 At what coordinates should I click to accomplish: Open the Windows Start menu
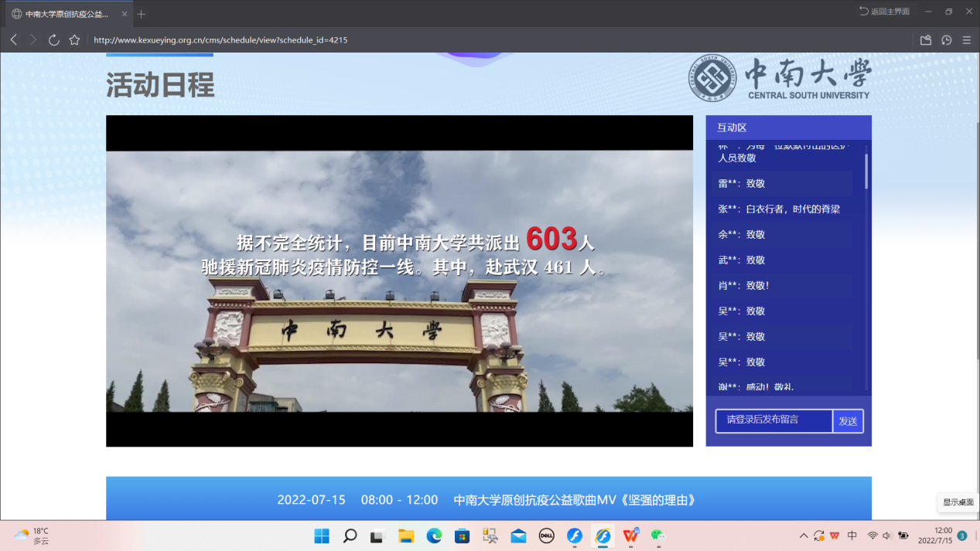[x=322, y=536]
